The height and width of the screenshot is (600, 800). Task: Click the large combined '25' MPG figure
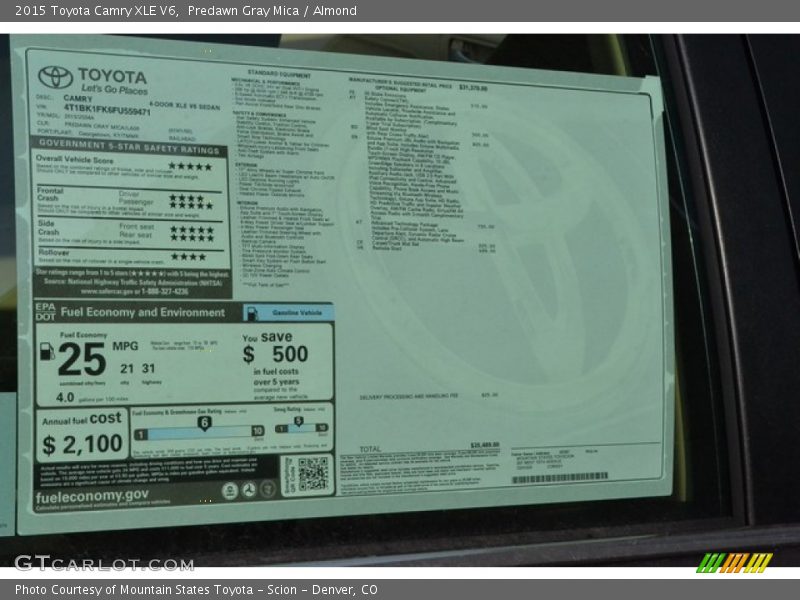[x=82, y=359]
